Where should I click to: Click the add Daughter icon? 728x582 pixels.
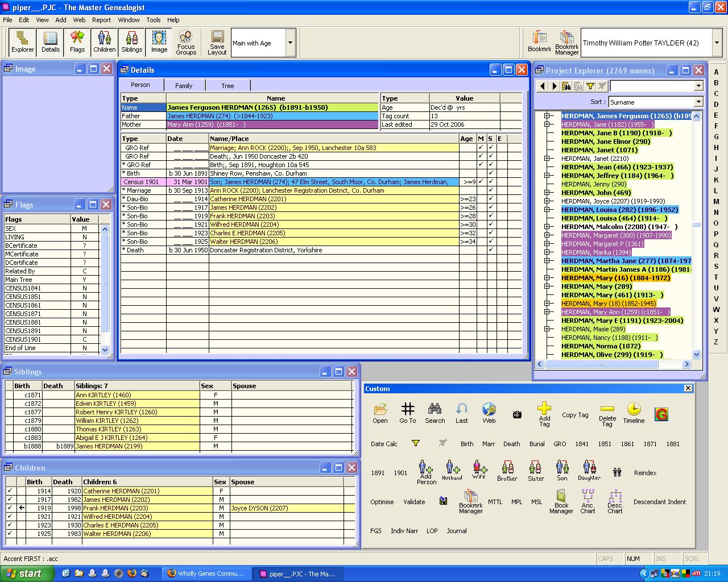(589, 471)
